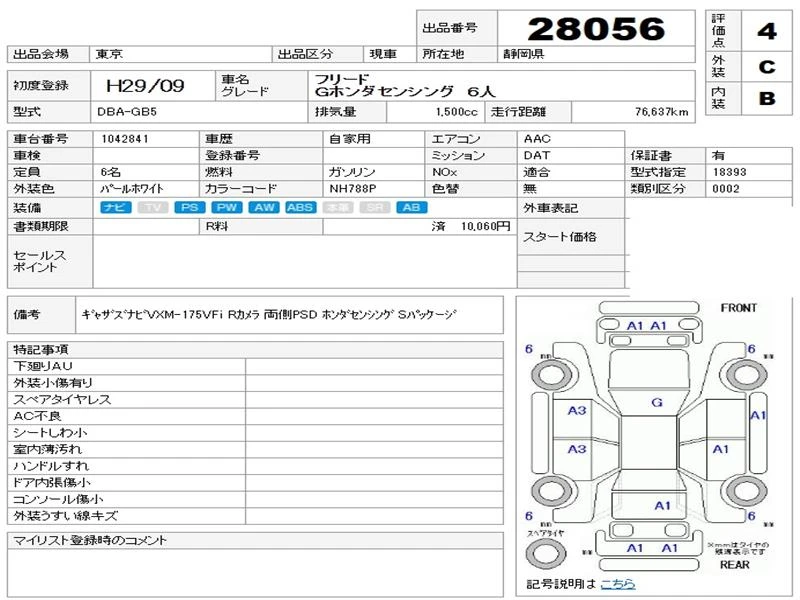This screenshot has width=800, height=600.
Task: Click the スペアタイヤ spare tire icon
Action: tap(545, 554)
